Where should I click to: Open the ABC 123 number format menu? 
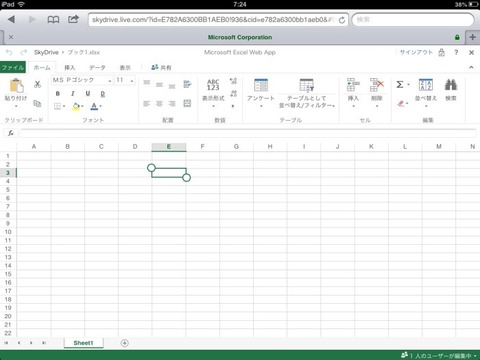point(213,93)
